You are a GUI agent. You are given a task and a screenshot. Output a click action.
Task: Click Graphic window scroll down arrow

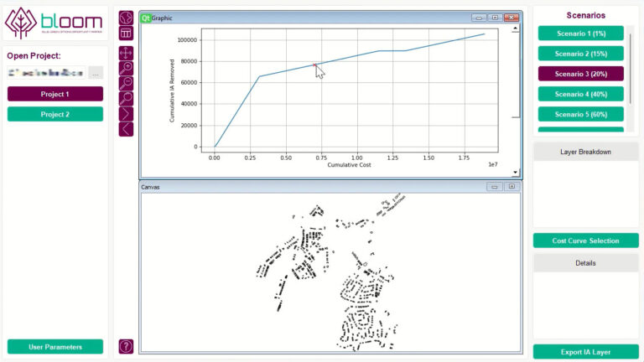[515, 173]
